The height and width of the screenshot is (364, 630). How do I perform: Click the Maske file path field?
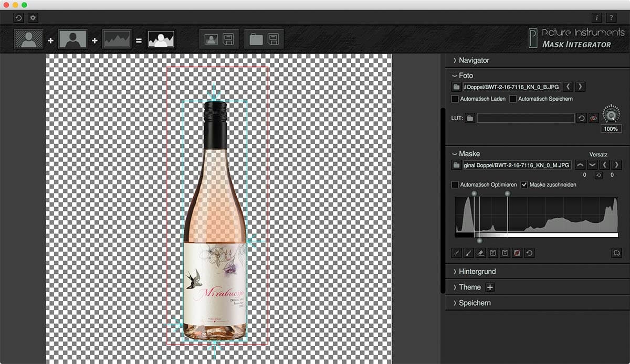(517, 165)
